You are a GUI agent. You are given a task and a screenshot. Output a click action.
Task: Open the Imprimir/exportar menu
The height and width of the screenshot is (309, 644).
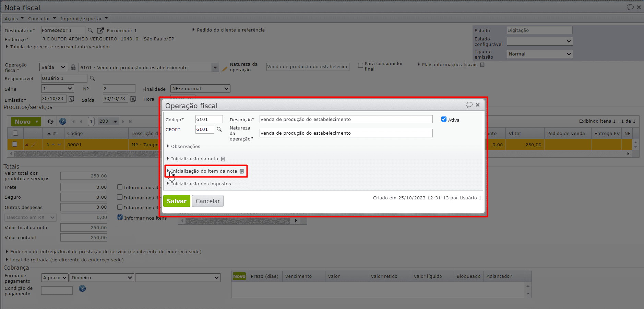[84, 18]
